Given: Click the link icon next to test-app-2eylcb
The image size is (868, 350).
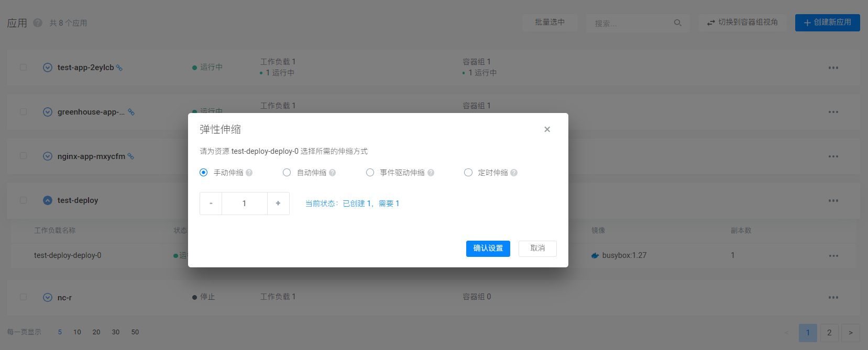Looking at the screenshot, I should click(x=119, y=67).
